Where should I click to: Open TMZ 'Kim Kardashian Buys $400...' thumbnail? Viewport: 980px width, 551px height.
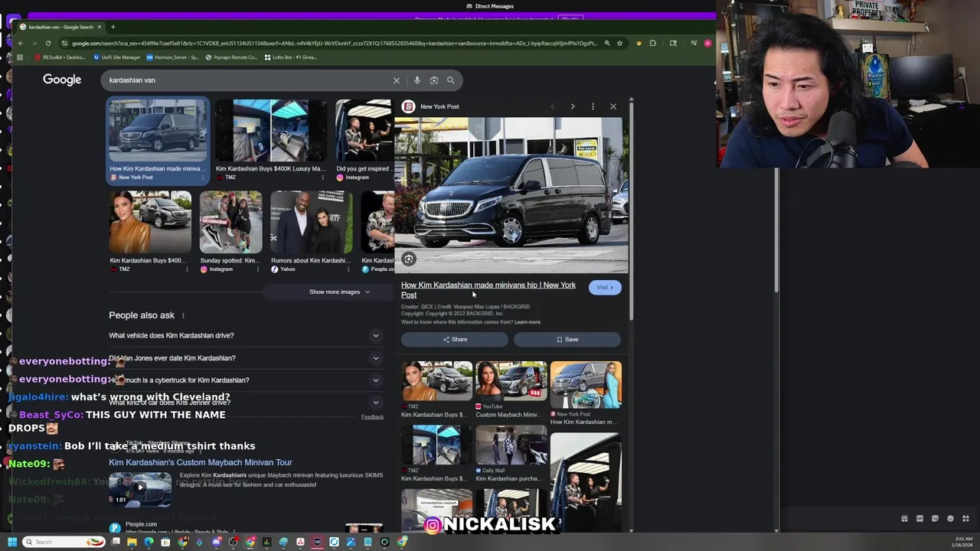pos(150,222)
